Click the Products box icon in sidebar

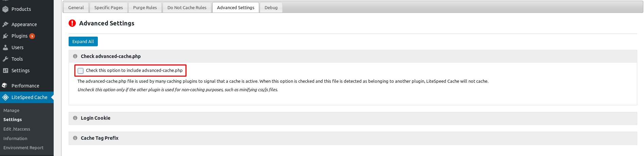click(x=5, y=9)
